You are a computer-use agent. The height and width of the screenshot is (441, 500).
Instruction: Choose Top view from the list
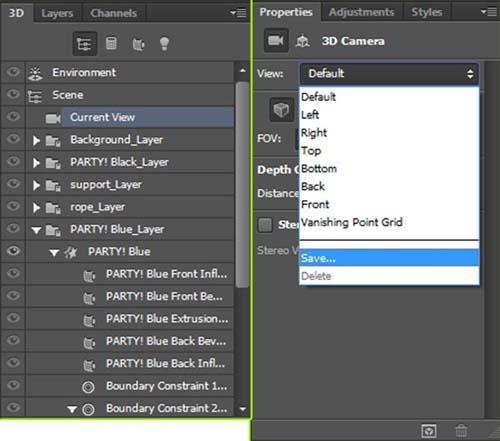(389, 151)
